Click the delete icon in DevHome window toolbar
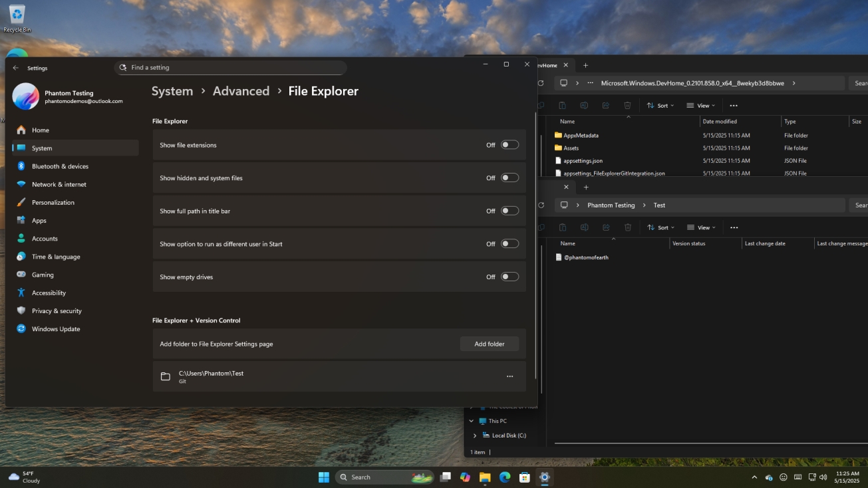This screenshot has width=868, height=488. coord(627,106)
